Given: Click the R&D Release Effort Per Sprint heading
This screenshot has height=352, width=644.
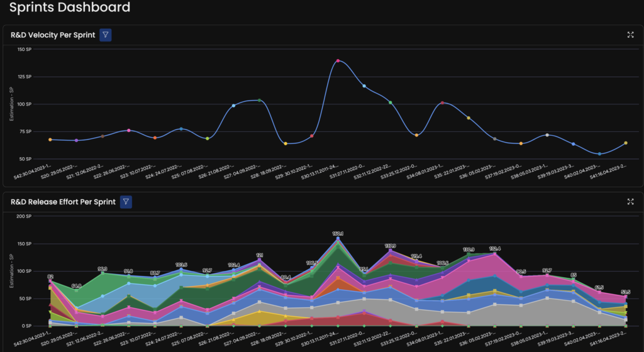Looking at the screenshot, I should [63, 202].
